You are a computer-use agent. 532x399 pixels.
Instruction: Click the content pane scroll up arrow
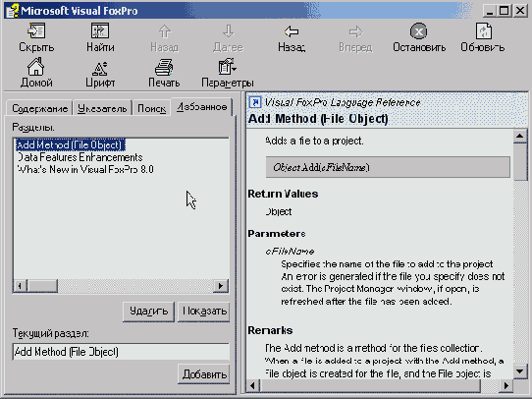pyautogui.click(x=520, y=136)
